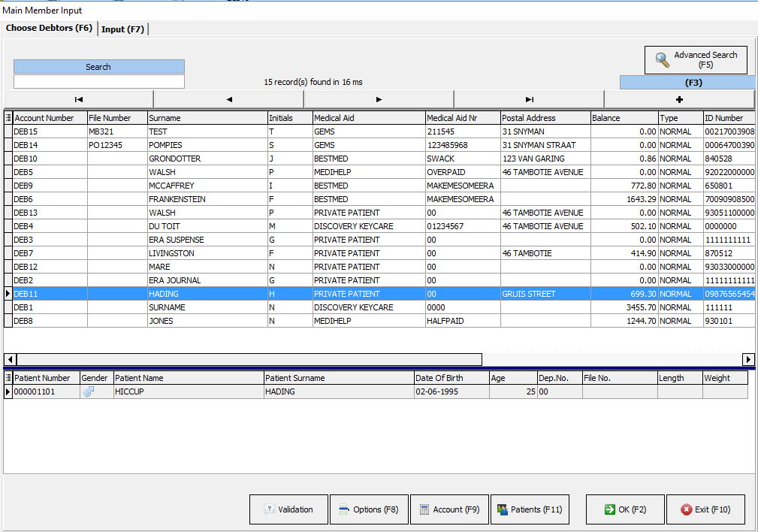Switch to Input (F7) tab
Viewport: 758px width, 532px height.
pyautogui.click(x=123, y=29)
